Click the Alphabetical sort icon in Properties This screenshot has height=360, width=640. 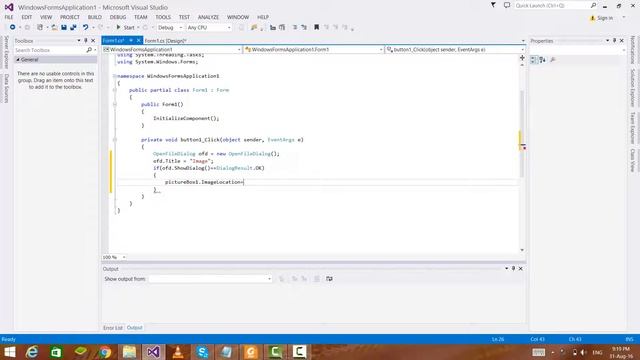tap(542, 60)
